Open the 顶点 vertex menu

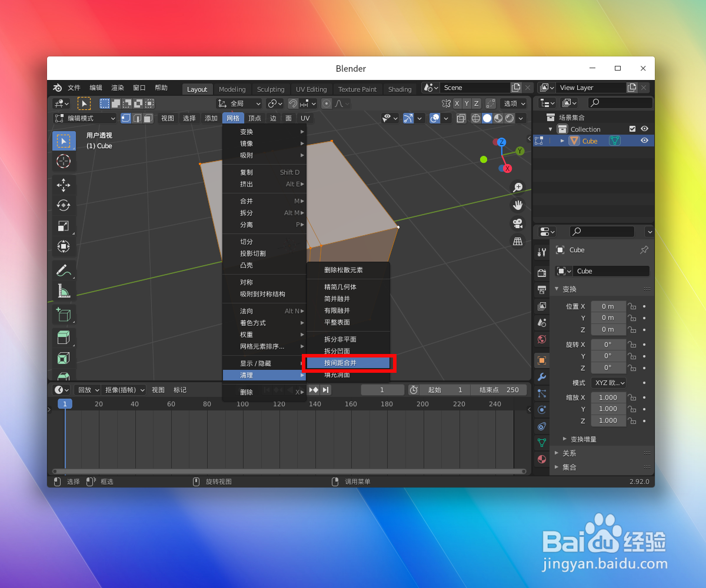point(254,118)
